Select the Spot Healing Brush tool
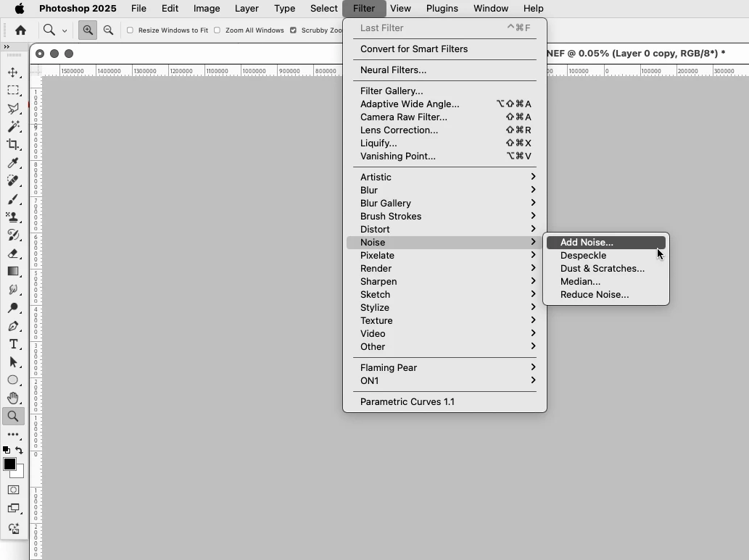 point(13,180)
